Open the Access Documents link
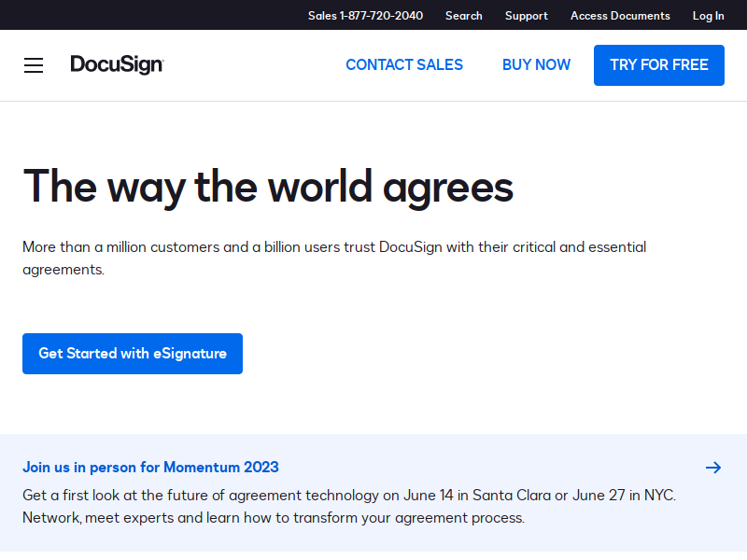This screenshot has width=747, height=560. point(620,16)
